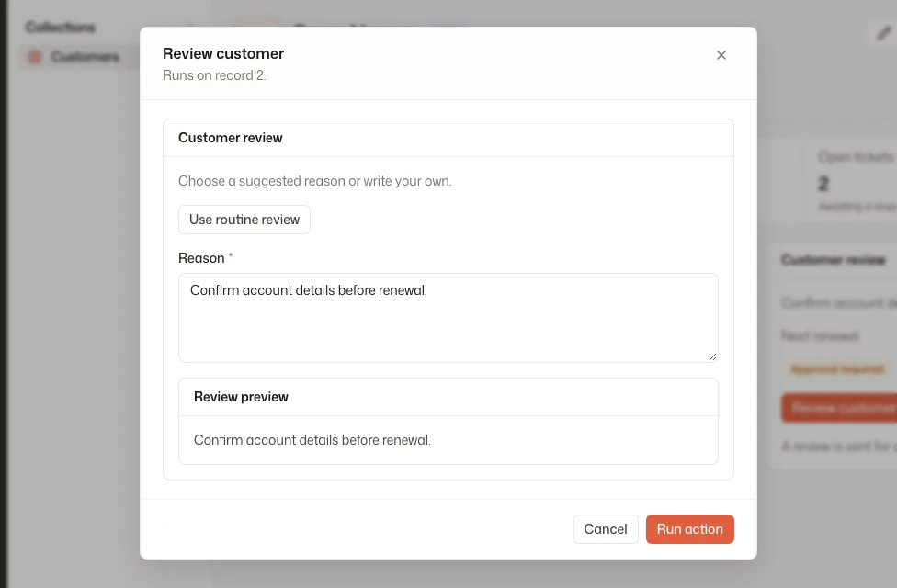
Task: Click the Customers collection icon in sidebar
Action: pos(35,57)
